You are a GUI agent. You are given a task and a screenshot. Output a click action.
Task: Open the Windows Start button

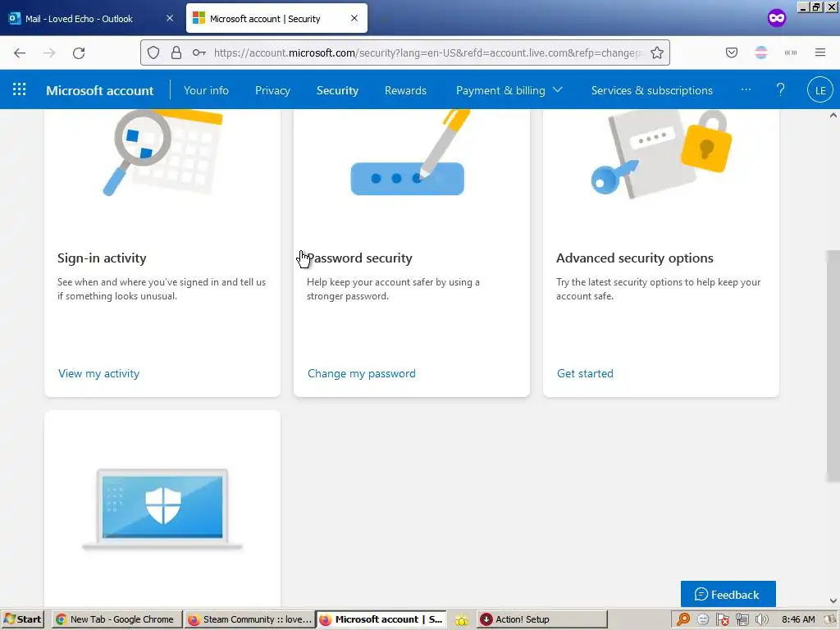coord(22,619)
